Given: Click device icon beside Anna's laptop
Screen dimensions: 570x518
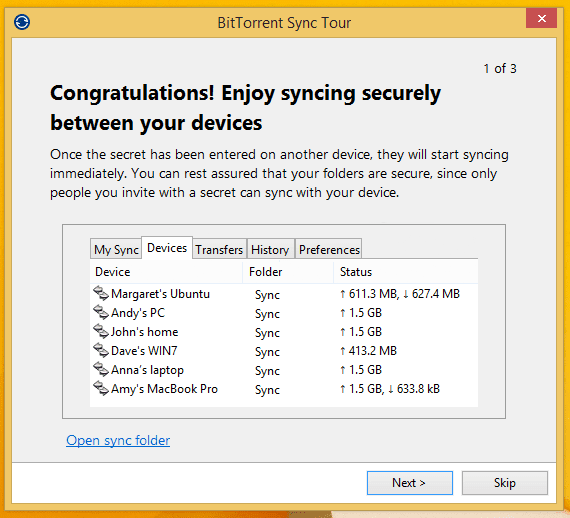Looking at the screenshot, I should [x=101, y=370].
